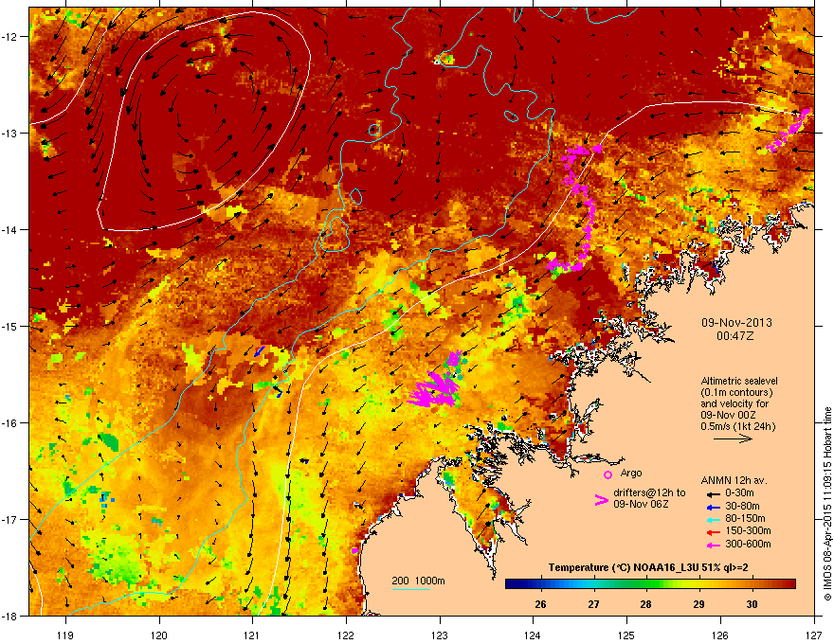The image size is (834, 644).
Task: Select the cyan 80-150m arrow legend icon
Action: point(714,519)
